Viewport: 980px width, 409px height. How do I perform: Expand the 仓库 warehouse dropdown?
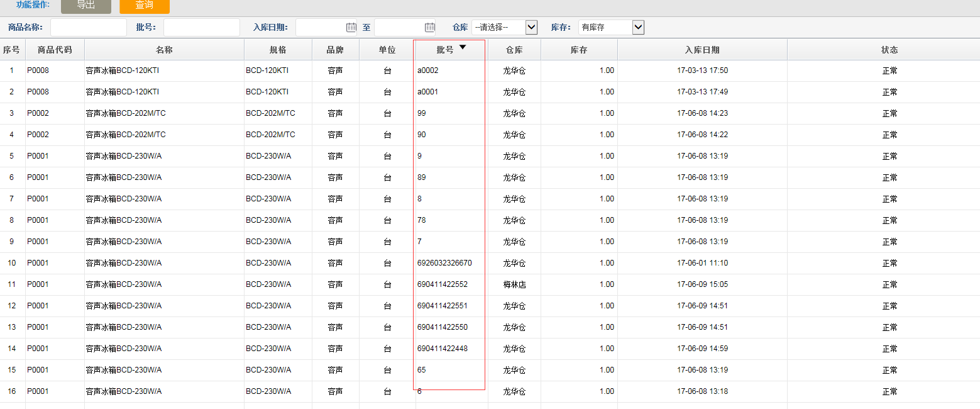[x=531, y=27]
